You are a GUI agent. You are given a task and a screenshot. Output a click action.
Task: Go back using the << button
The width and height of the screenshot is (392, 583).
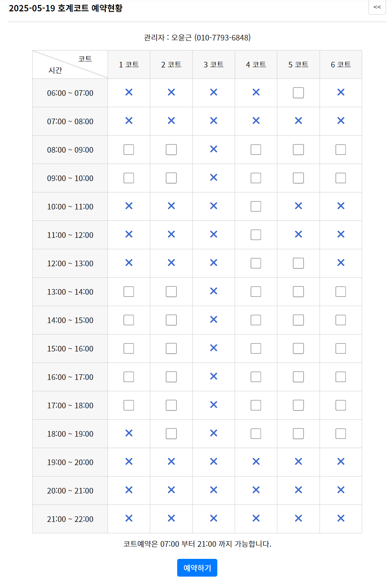[377, 7]
